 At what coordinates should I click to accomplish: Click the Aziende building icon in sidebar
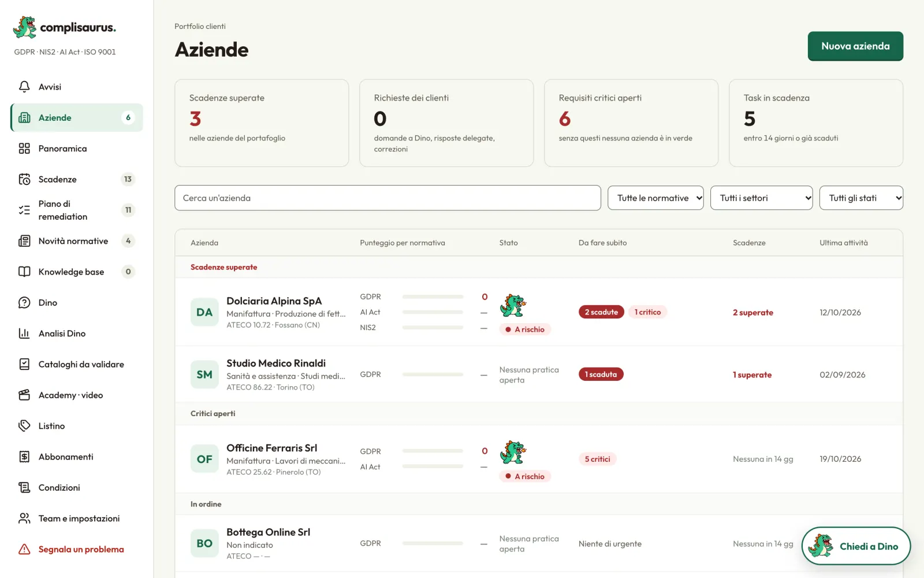(24, 118)
